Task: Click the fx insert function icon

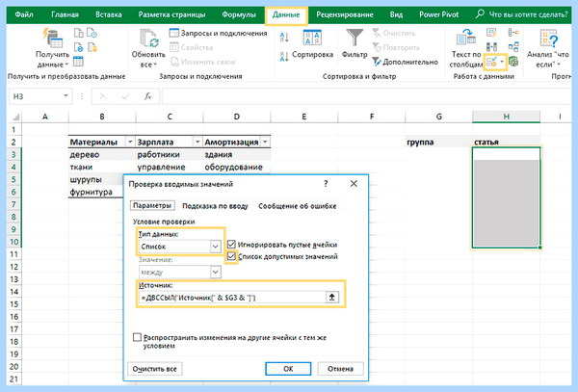Action: [147, 96]
